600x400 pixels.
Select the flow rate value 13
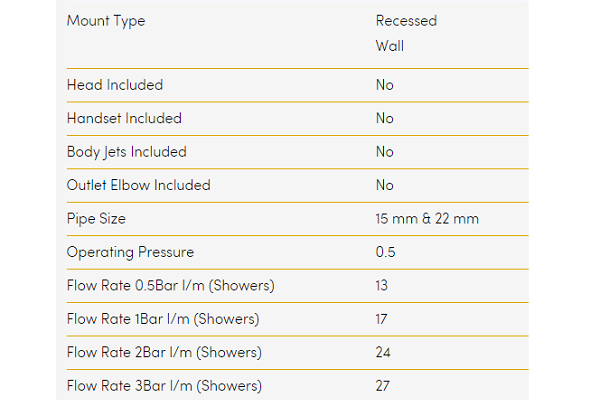point(384,286)
